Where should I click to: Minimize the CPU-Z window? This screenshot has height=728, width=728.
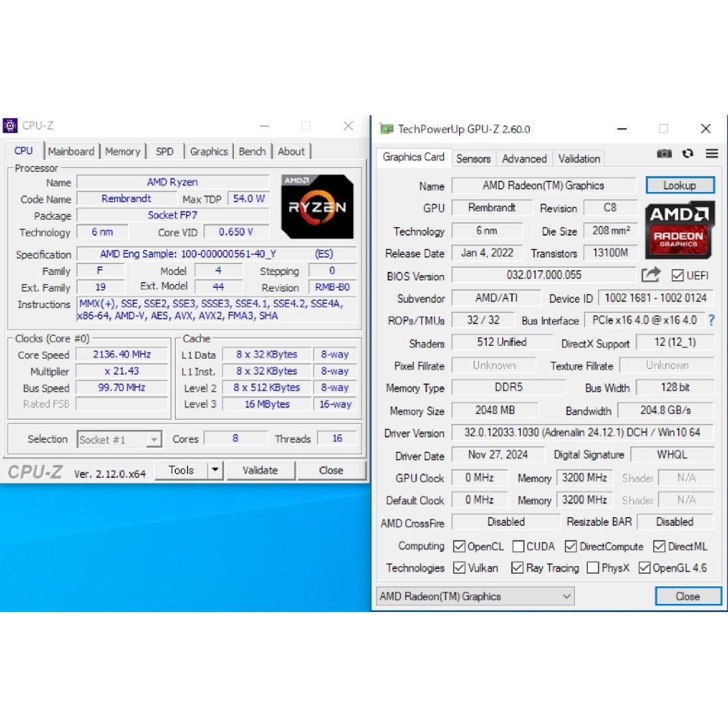click(264, 126)
